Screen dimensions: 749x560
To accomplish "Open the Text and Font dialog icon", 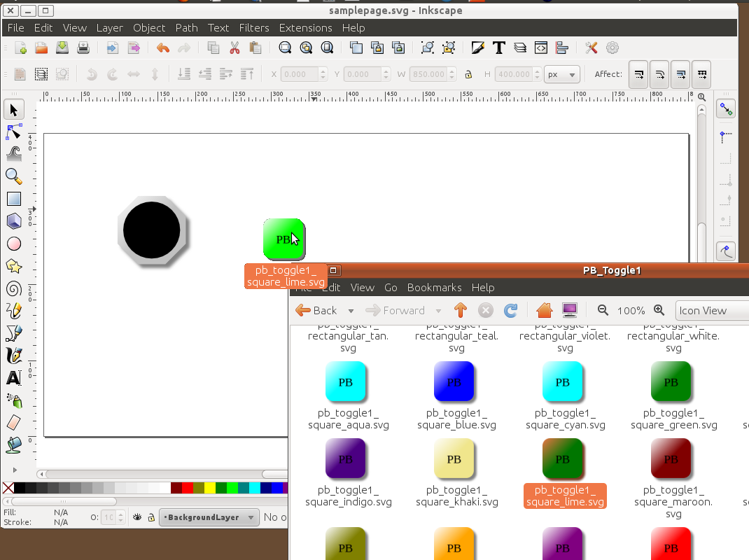I will (499, 48).
